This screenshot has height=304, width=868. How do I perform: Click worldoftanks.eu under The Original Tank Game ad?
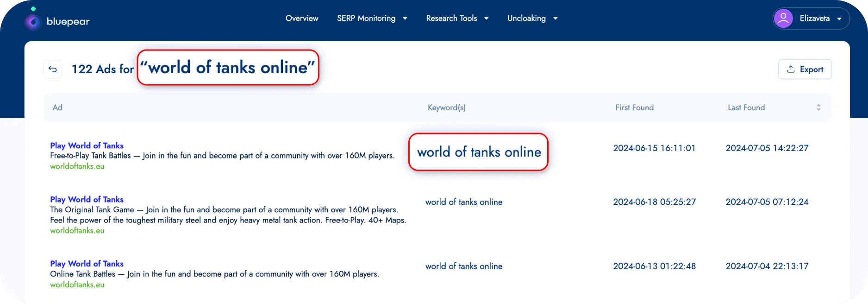coord(77,231)
